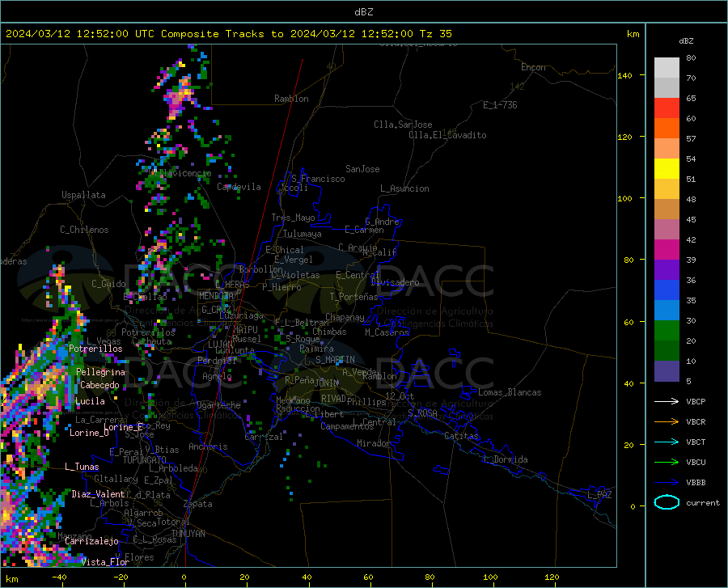The width and height of the screenshot is (728, 588).
Task: Select the brown 45 dBZ color swatch
Action: 667,209
